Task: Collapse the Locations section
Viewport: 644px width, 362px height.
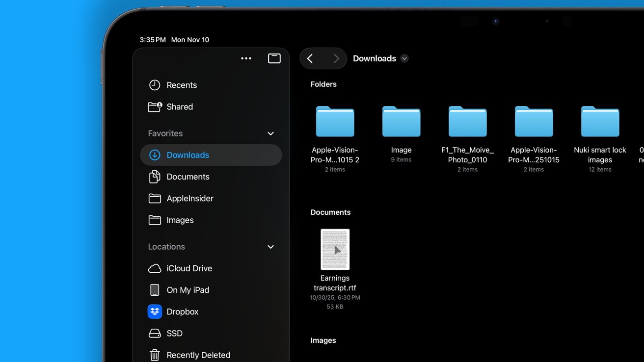Action: click(270, 247)
